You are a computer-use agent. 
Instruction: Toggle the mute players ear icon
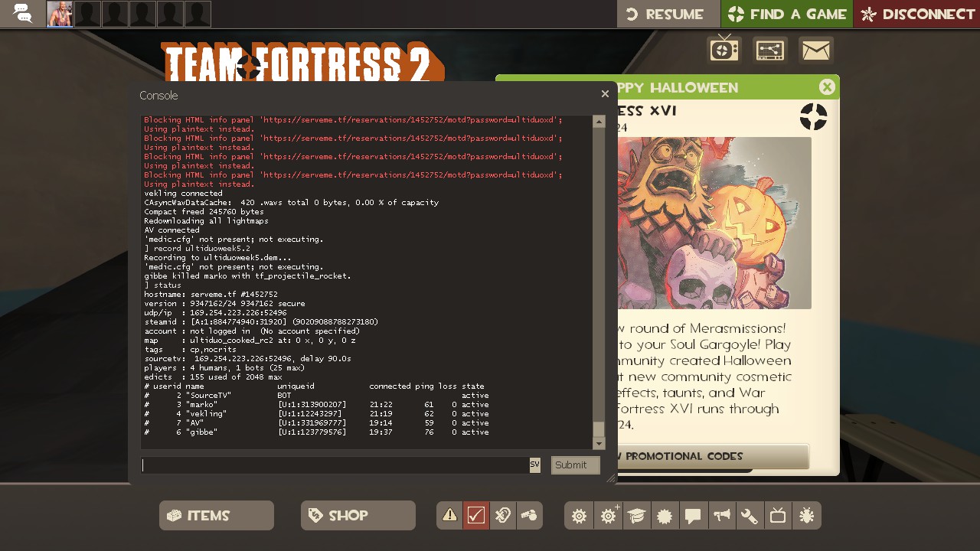(x=502, y=516)
